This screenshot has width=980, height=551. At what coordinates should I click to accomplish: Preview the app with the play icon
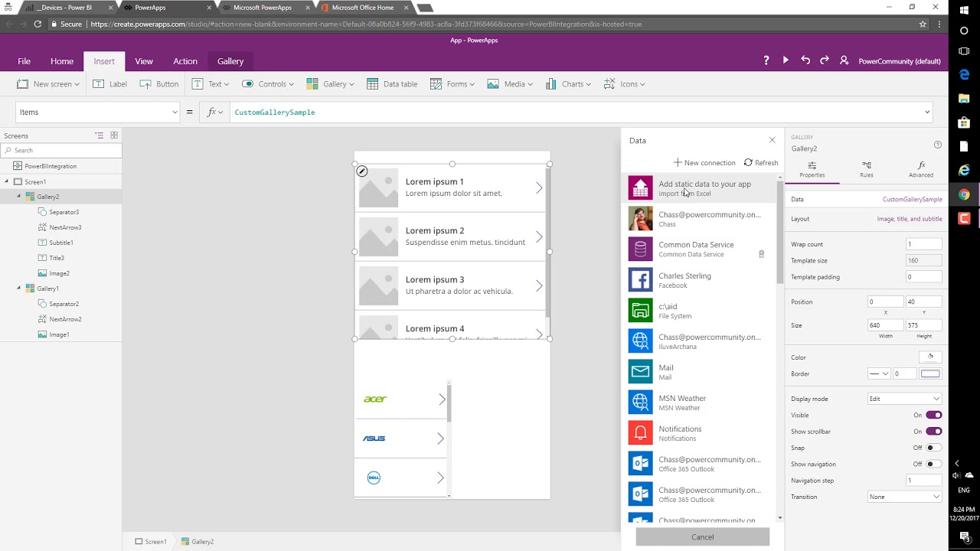pyautogui.click(x=786, y=60)
